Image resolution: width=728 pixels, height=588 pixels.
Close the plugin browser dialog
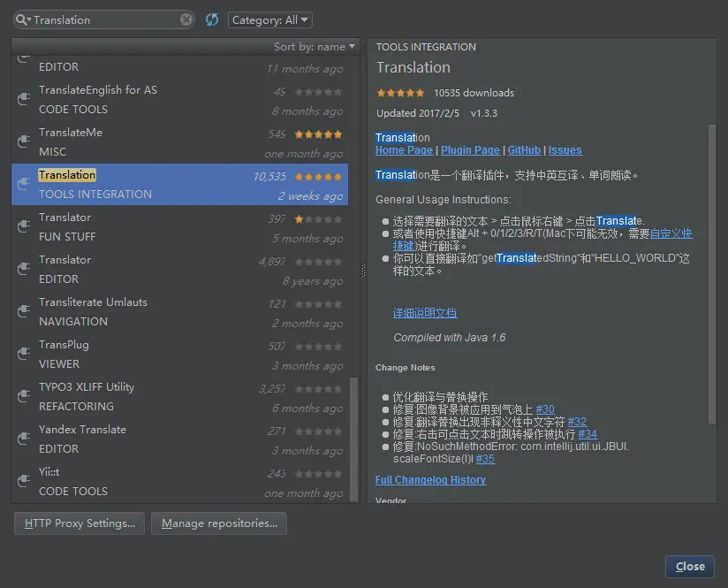coord(690,566)
